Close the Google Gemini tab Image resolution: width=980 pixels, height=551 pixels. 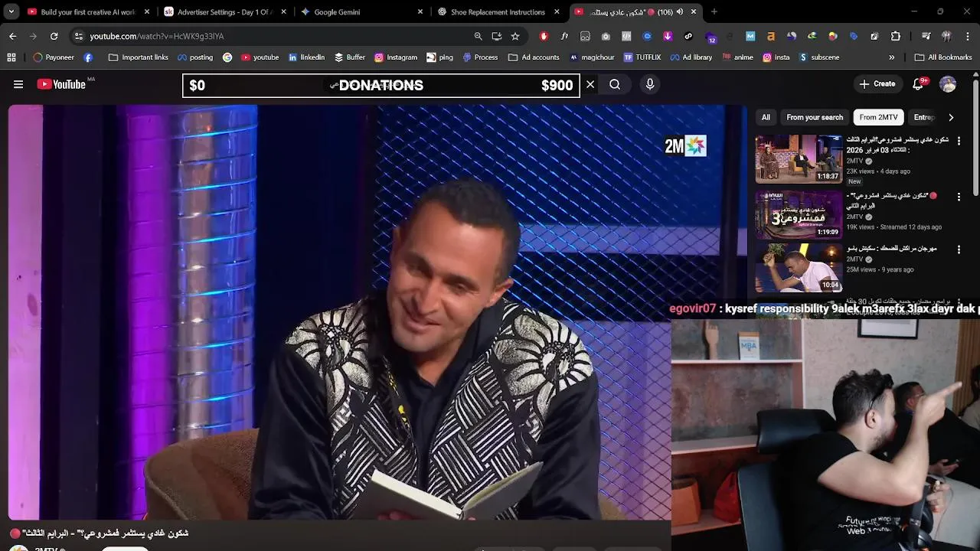coord(420,11)
